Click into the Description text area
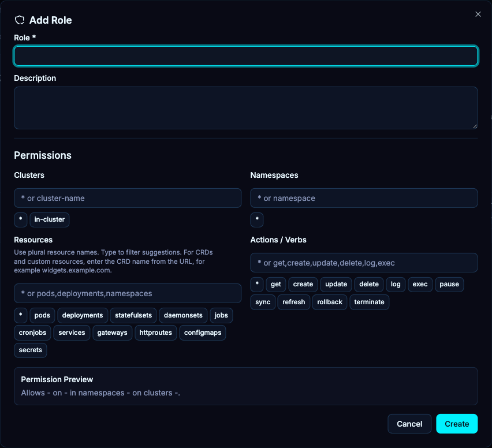 tap(245, 108)
